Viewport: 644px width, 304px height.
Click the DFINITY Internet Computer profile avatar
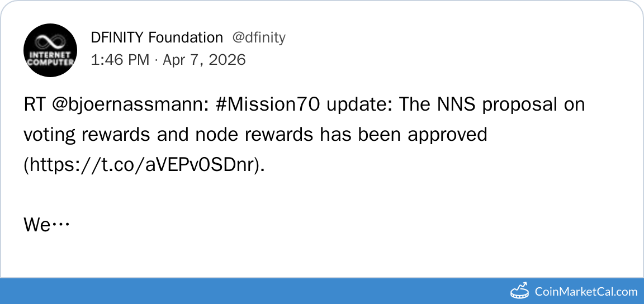pyautogui.click(x=50, y=50)
